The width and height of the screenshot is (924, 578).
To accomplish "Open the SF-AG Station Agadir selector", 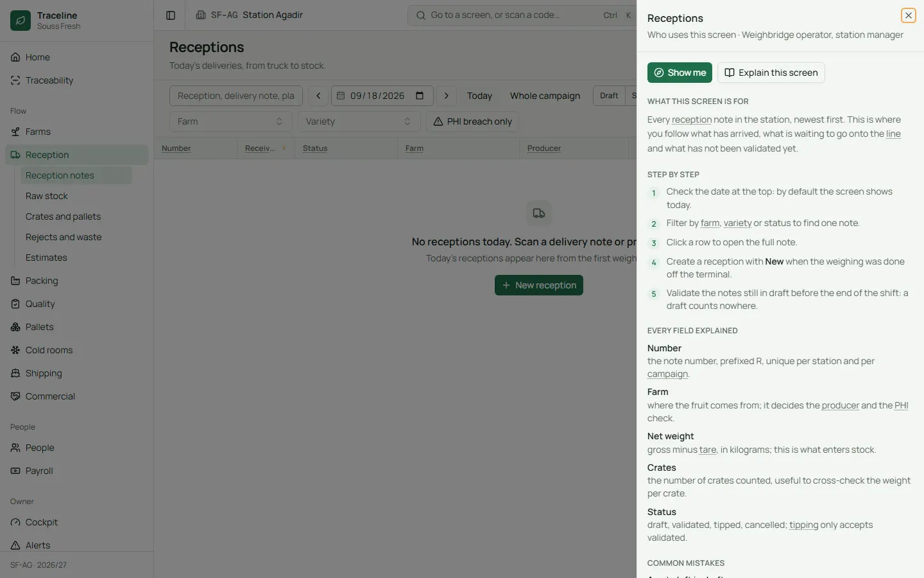I will pos(250,15).
